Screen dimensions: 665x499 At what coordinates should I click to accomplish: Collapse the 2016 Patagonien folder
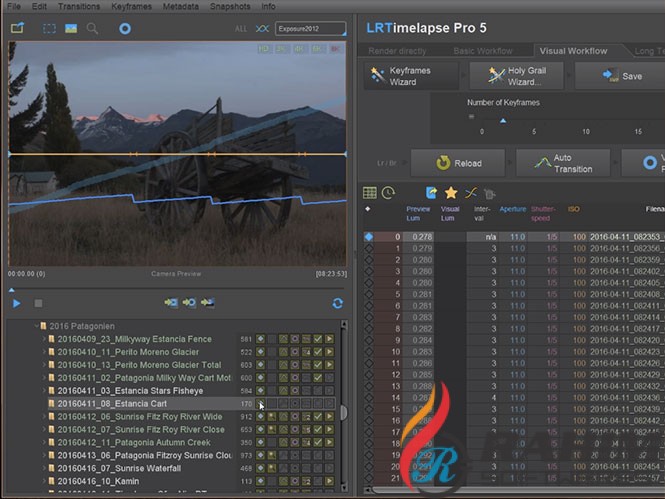pyautogui.click(x=35, y=326)
